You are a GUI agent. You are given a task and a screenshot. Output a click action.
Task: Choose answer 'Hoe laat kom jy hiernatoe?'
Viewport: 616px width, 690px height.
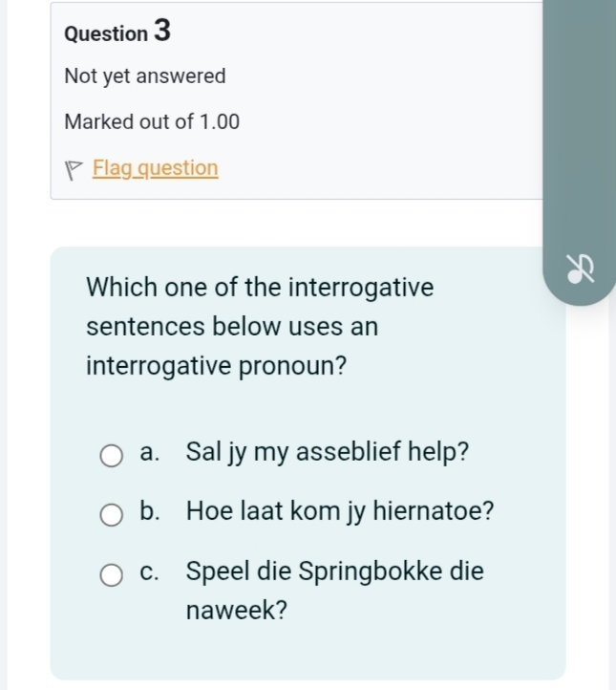coord(340,511)
